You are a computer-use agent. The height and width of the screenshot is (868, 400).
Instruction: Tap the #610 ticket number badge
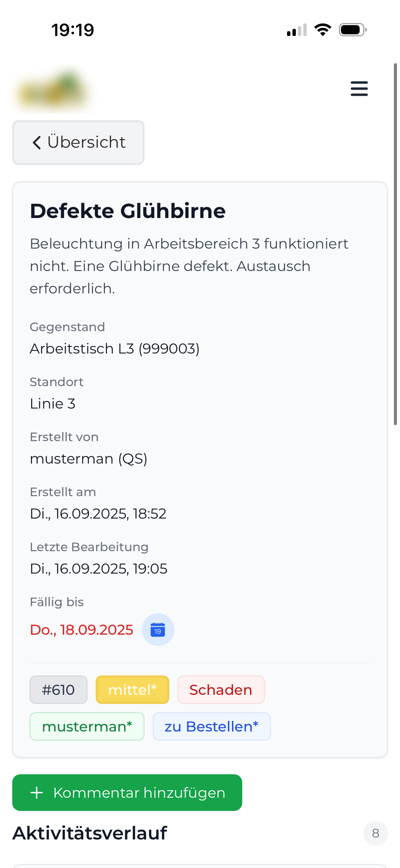58,690
